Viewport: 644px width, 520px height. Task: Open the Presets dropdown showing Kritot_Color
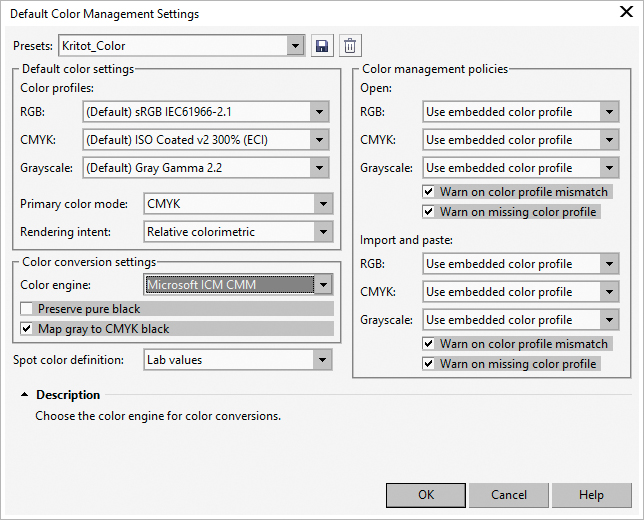point(182,46)
